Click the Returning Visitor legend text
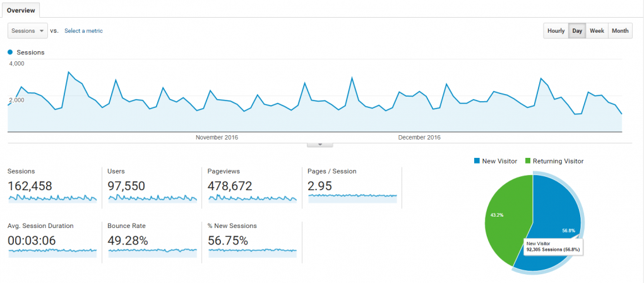 (558, 162)
